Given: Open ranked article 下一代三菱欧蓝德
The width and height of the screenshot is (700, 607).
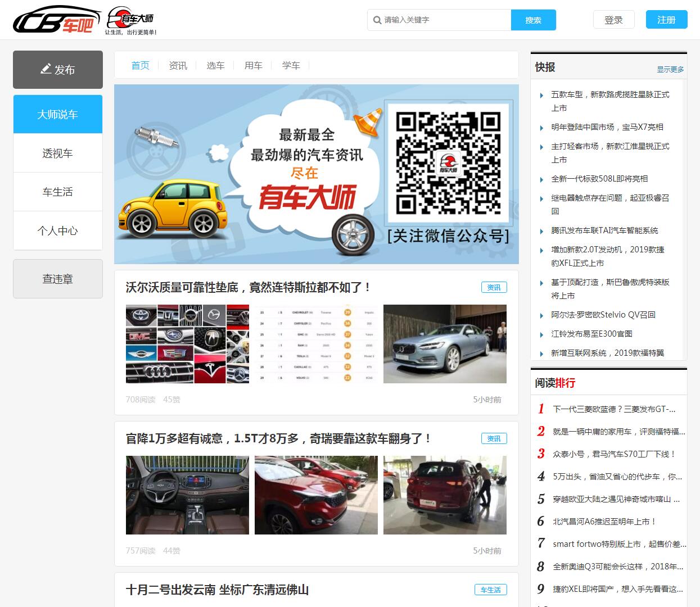Looking at the screenshot, I should pyautogui.click(x=614, y=409).
